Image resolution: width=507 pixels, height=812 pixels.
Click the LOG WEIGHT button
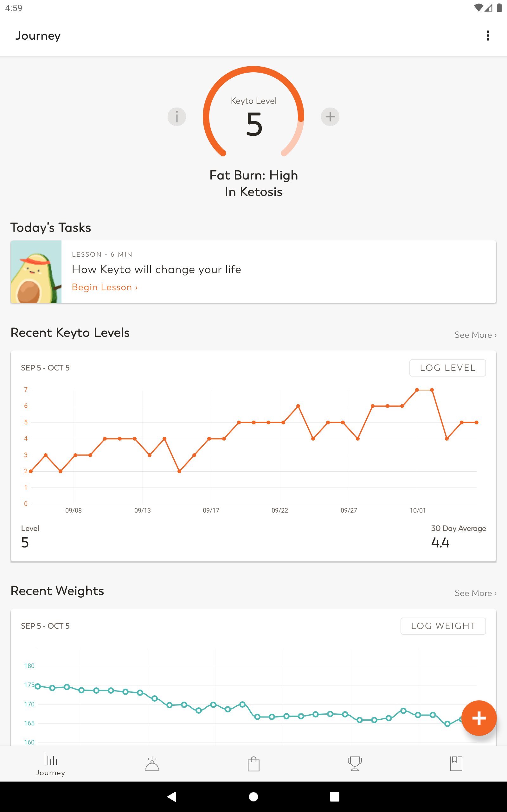(443, 626)
